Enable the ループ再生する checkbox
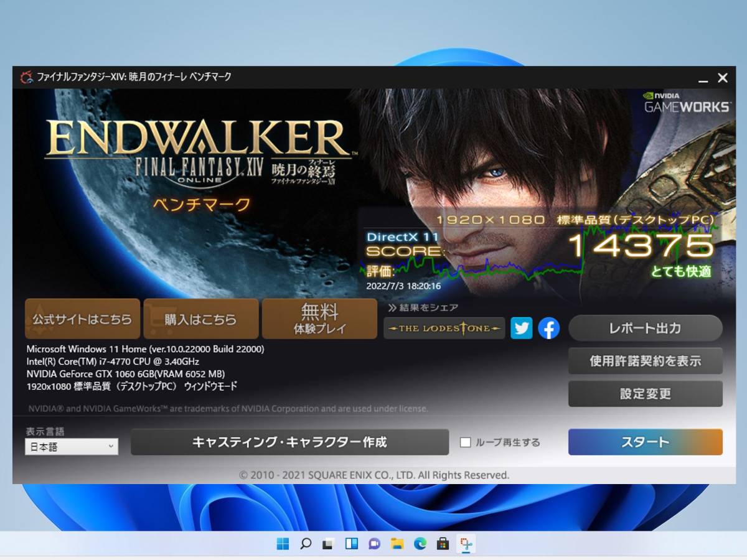747x560 pixels. [465, 442]
